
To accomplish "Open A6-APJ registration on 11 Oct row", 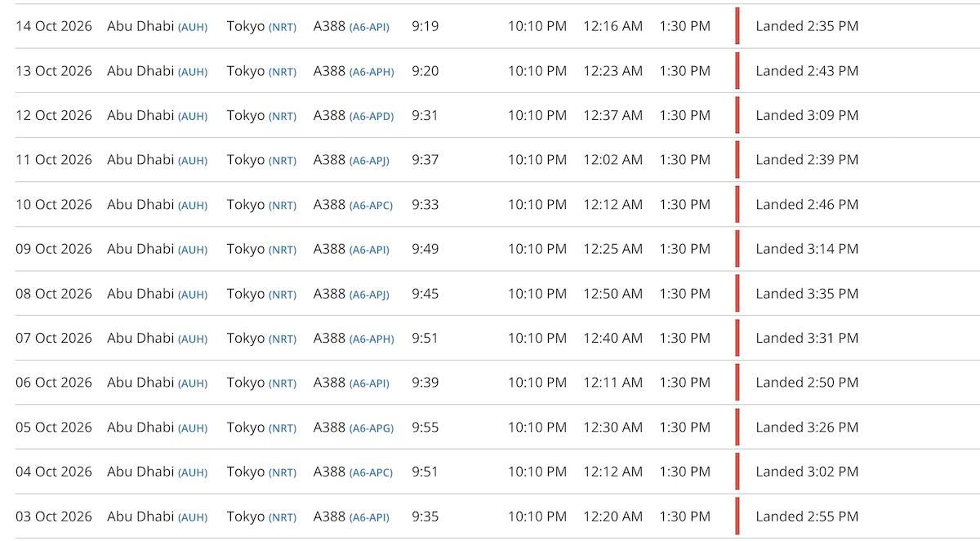I will pos(369,161).
